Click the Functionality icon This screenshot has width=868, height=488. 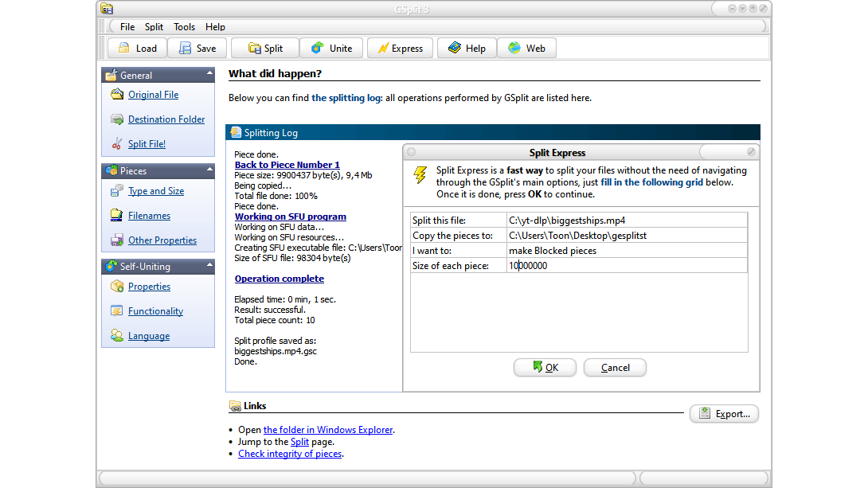click(117, 311)
